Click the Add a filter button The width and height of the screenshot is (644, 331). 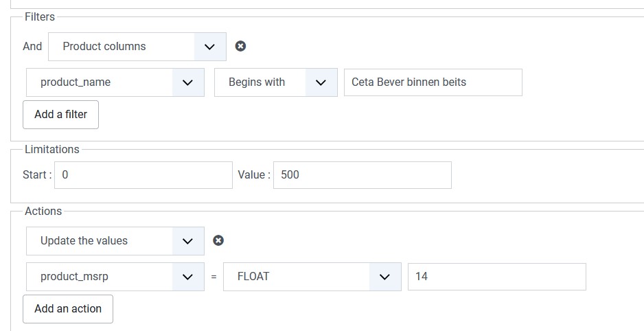coord(60,115)
